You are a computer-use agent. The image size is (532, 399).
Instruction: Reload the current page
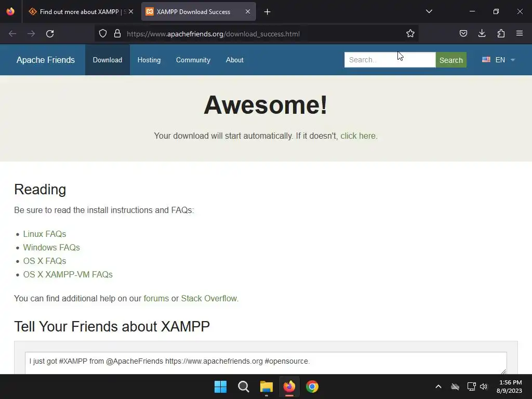[x=50, y=34]
